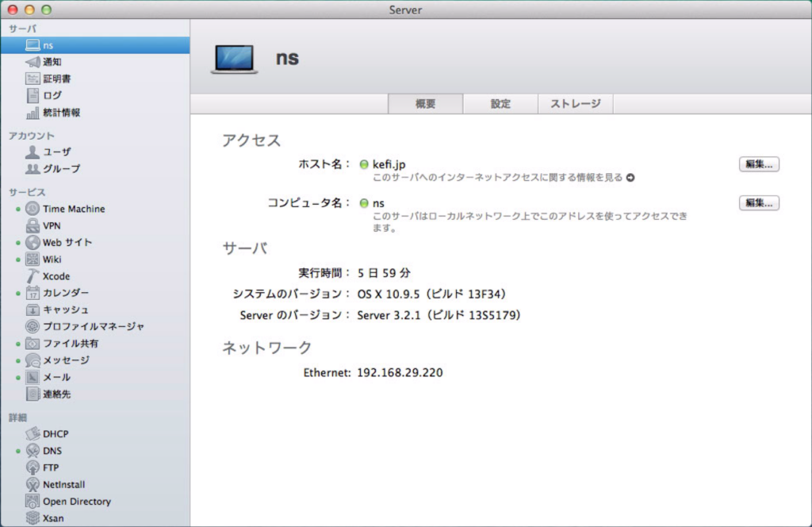The image size is (812, 527).
Task: Open the 証明書 certificate icon
Action: coord(32,79)
